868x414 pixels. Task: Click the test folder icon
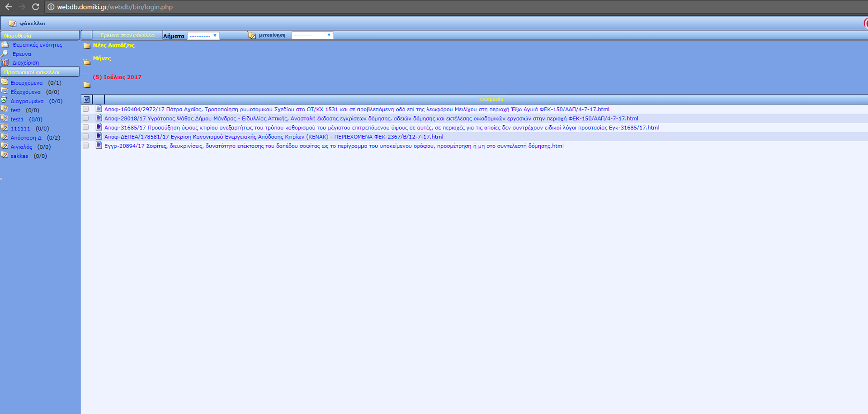coord(5,109)
